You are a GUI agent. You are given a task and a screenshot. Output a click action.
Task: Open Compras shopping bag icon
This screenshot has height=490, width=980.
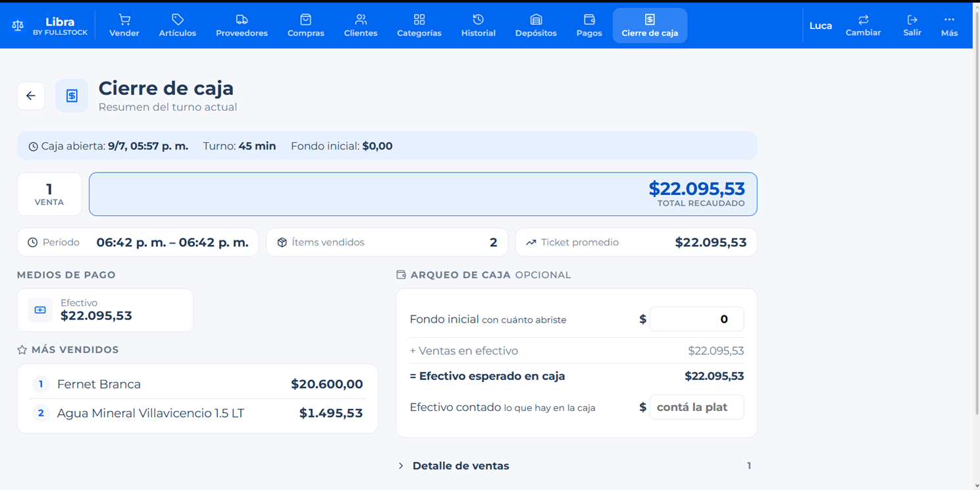click(305, 20)
